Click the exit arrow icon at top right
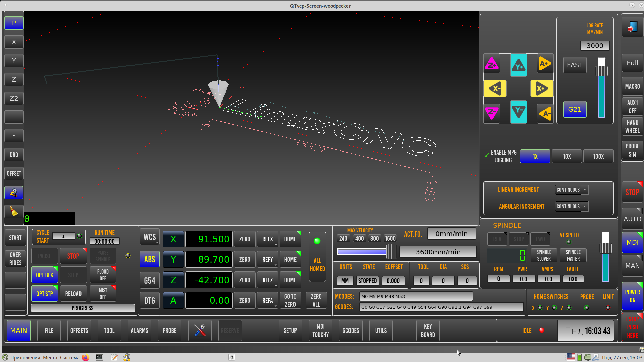Image resolution: width=644 pixels, height=362 pixels. point(632,27)
